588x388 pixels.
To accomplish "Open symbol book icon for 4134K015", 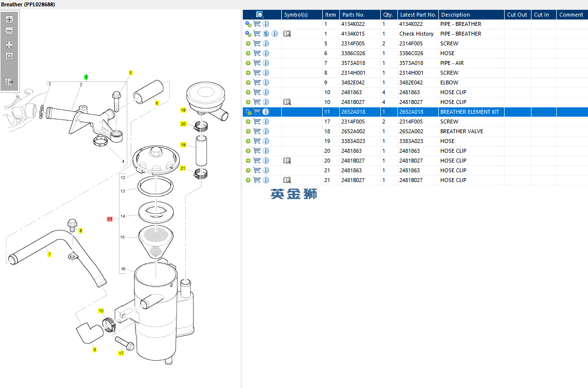I will [x=287, y=34].
